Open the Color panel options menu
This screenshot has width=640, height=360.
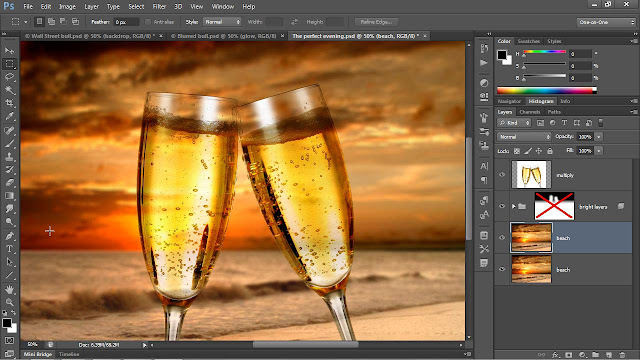pyautogui.click(x=633, y=41)
